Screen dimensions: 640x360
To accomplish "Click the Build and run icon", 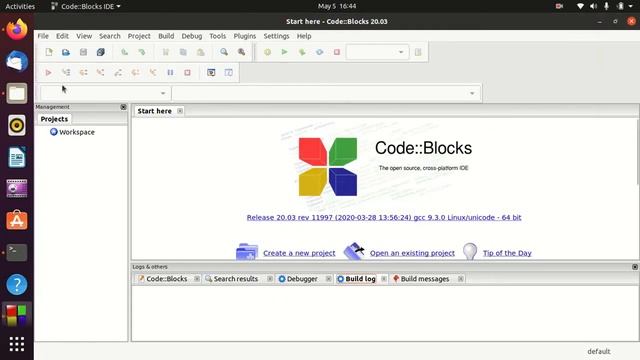I will (x=302, y=52).
